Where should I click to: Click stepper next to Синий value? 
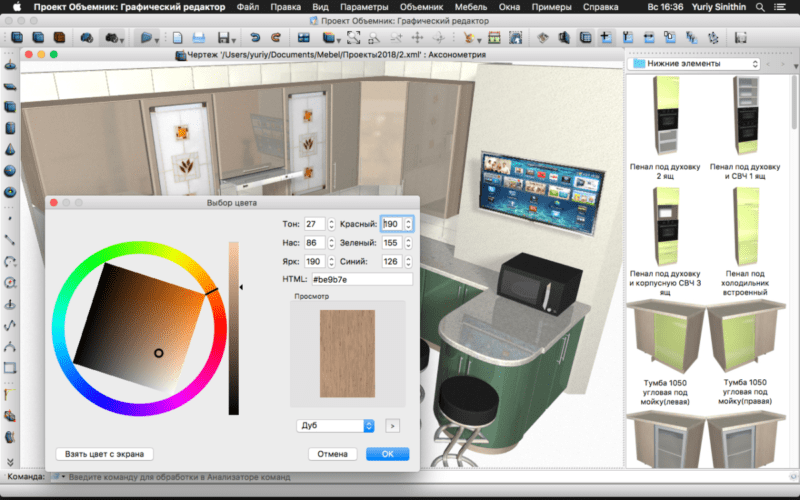(x=408, y=262)
